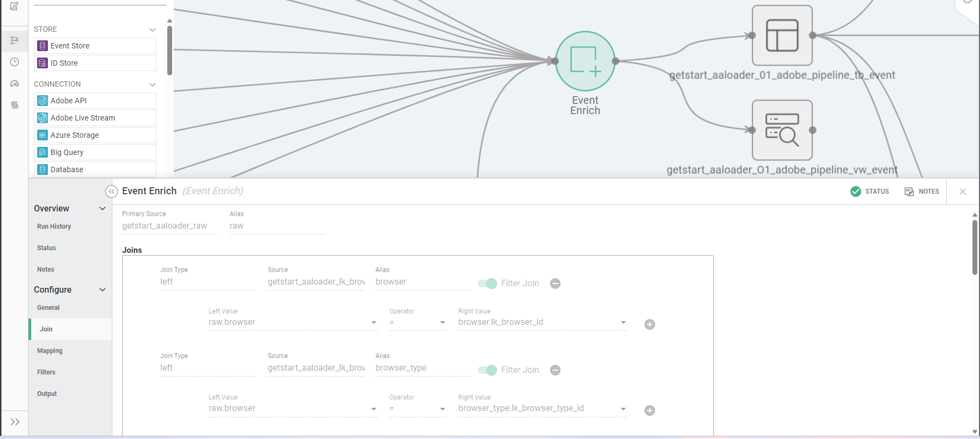Open Right Value dropdown browser.lk_browser_id
980x439 pixels.
pyautogui.click(x=623, y=323)
